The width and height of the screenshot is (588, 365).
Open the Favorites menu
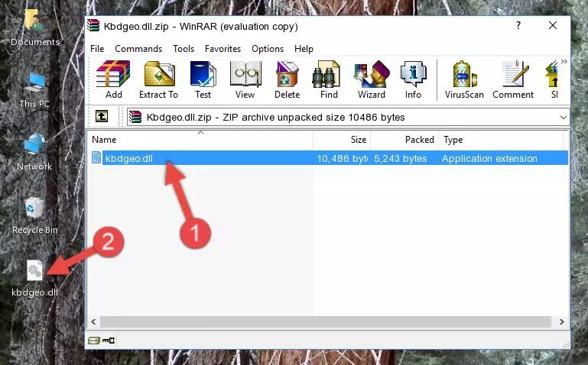(223, 49)
